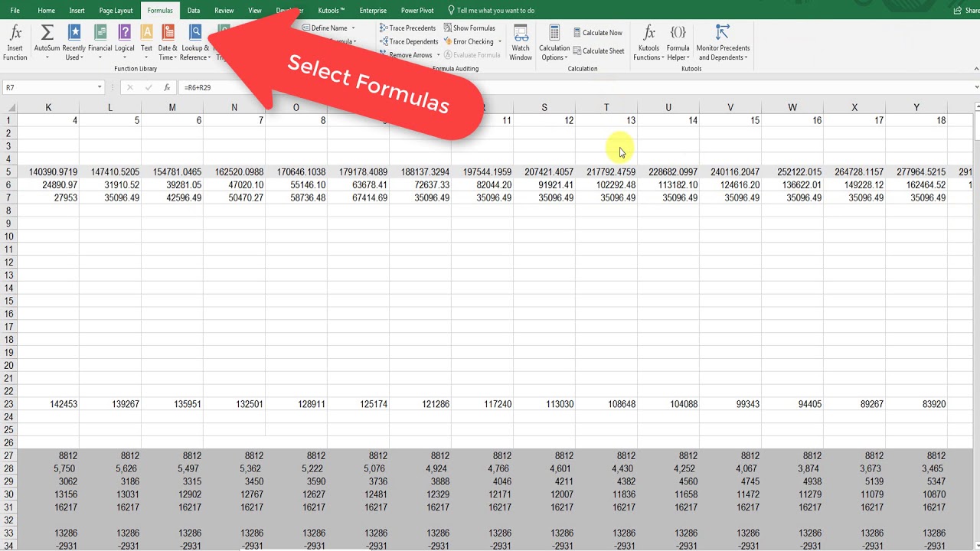This screenshot has height=551, width=980.
Task: Click cell containing 102292.48
Action: click(x=606, y=185)
